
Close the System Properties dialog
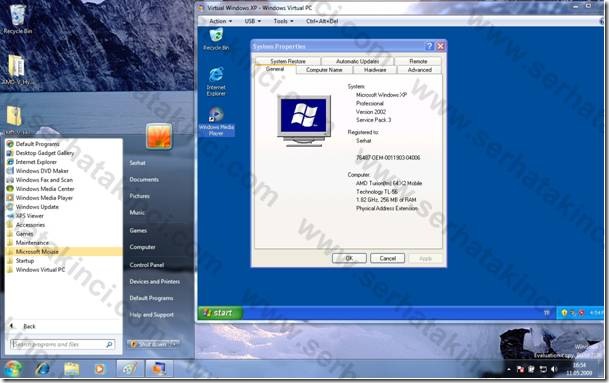click(x=440, y=46)
